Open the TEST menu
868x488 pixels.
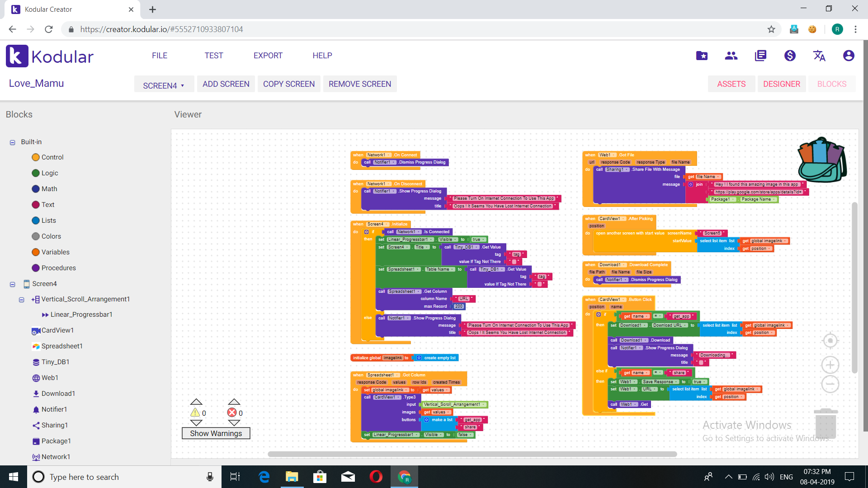click(214, 56)
